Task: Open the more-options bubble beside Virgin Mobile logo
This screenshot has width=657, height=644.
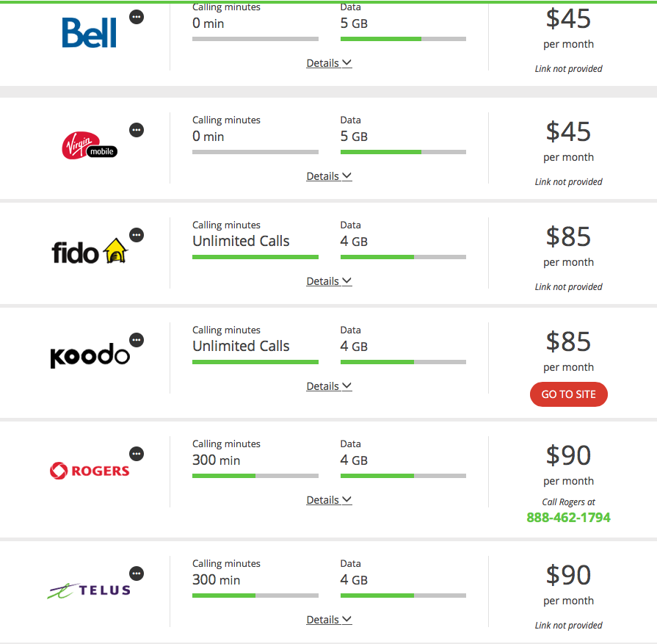Action: [137, 130]
